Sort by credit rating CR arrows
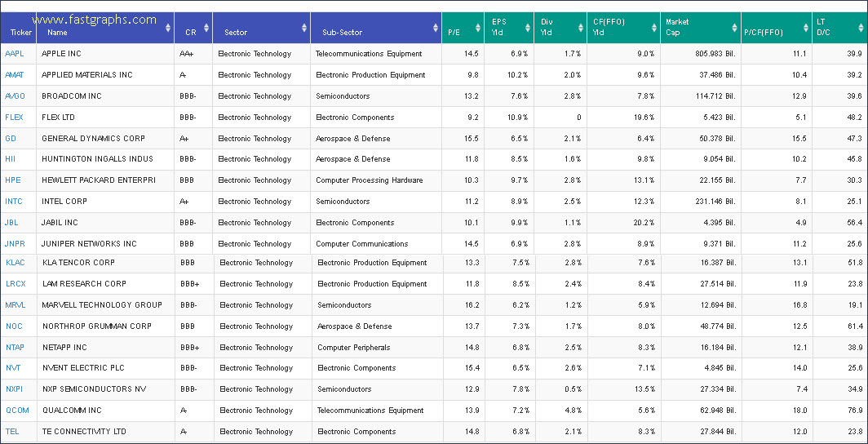This screenshot has height=444, width=868. coord(206,28)
